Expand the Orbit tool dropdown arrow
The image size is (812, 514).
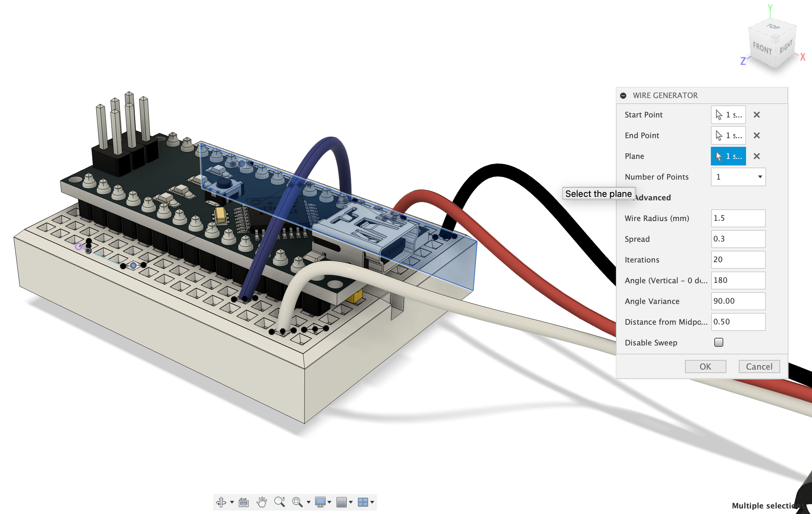[232, 502]
